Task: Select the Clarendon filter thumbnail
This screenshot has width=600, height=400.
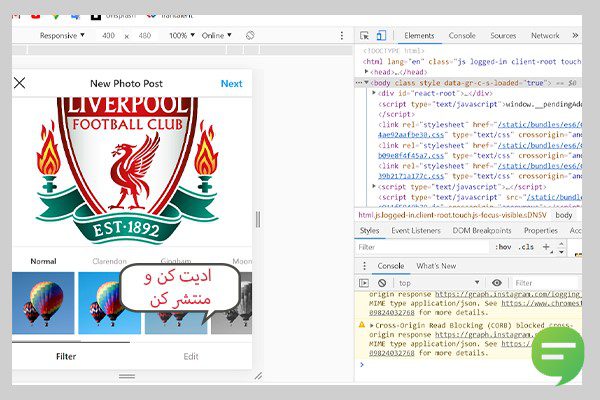Action: click(x=109, y=303)
